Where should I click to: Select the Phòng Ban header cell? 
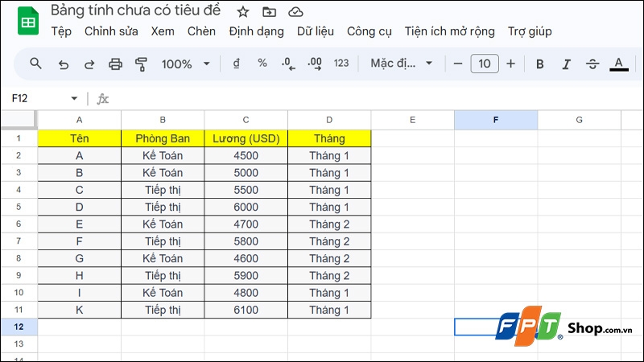163,138
